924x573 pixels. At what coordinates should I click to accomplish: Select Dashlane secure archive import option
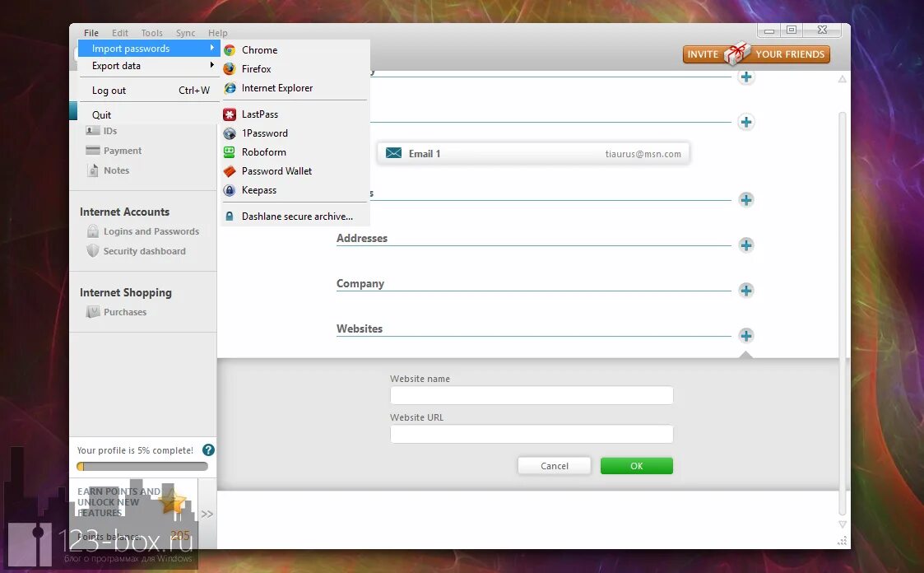pyautogui.click(x=295, y=217)
